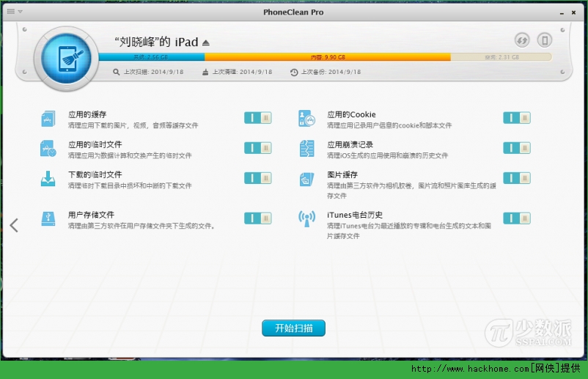Click the 应用的Cookie category icon

click(x=306, y=119)
